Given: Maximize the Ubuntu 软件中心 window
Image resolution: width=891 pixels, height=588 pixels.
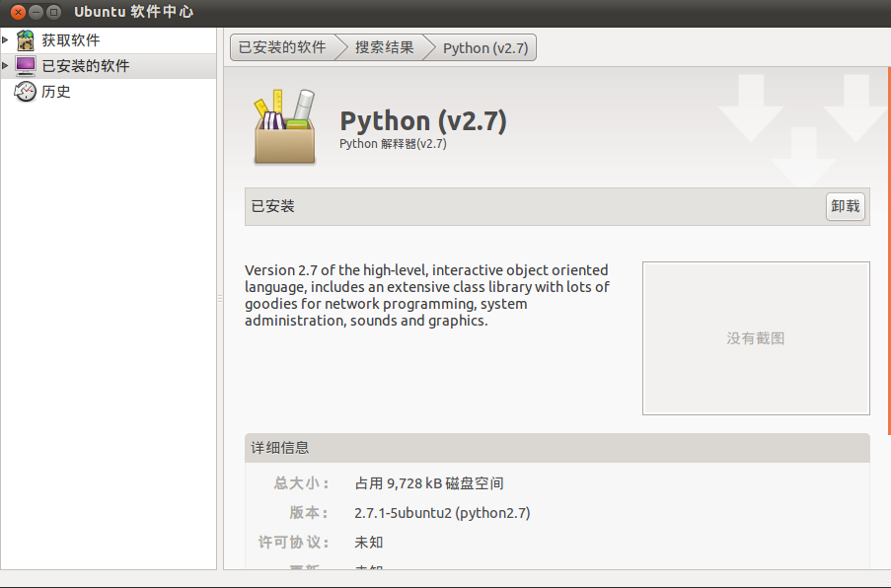Looking at the screenshot, I should click(53, 12).
